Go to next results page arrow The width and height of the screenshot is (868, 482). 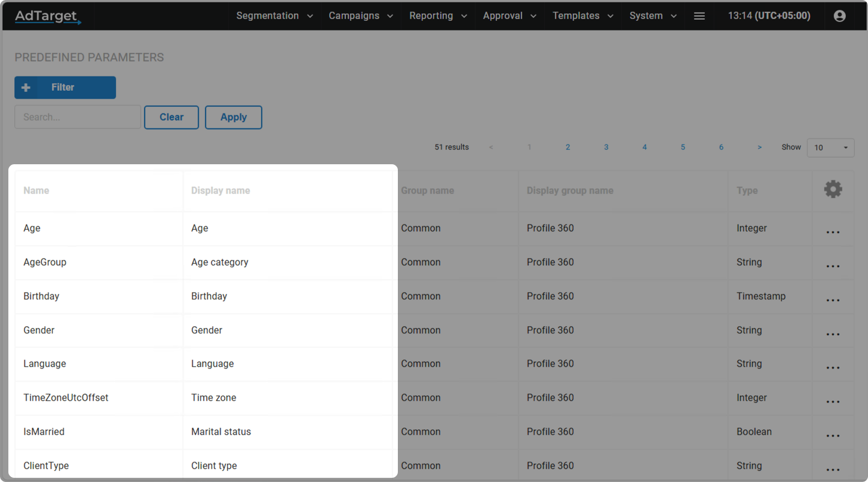tap(759, 147)
